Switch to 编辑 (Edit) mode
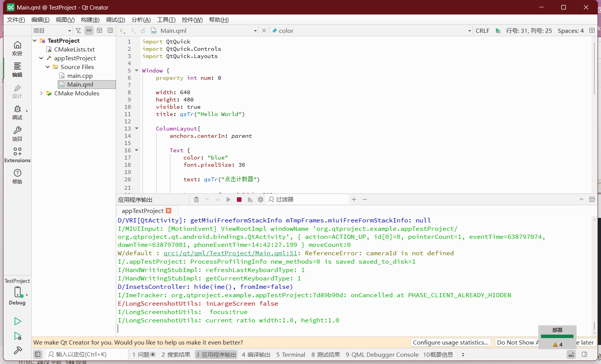Image resolution: width=601 pixels, height=364 pixels. point(17,70)
